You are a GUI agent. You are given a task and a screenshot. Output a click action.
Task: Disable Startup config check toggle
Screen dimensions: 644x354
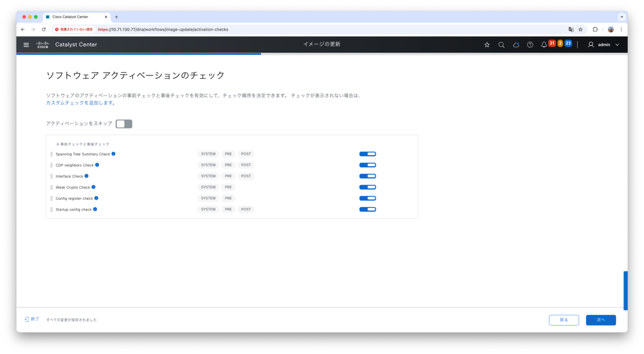368,209
